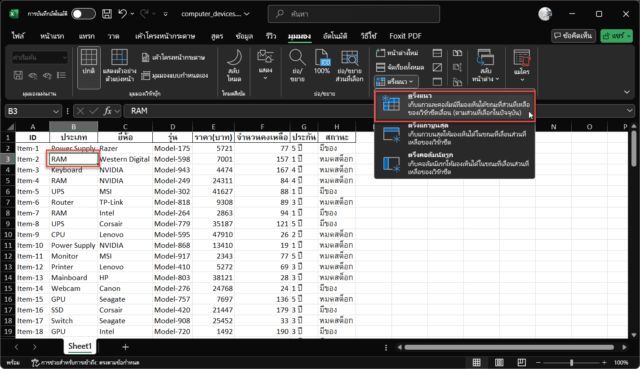Click the green Share (แชร์) button

click(x=616, y=36)
